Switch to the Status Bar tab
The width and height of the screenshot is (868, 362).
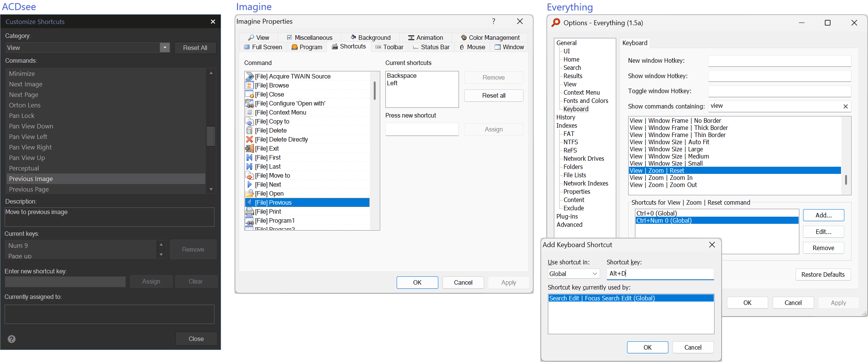pyautogui.click(x=431, y=47)
